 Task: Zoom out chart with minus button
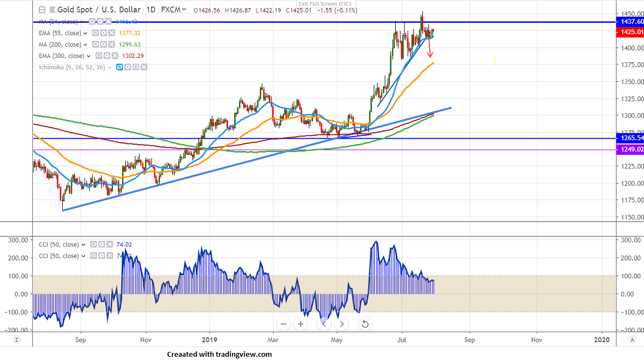tap(283, 324)
